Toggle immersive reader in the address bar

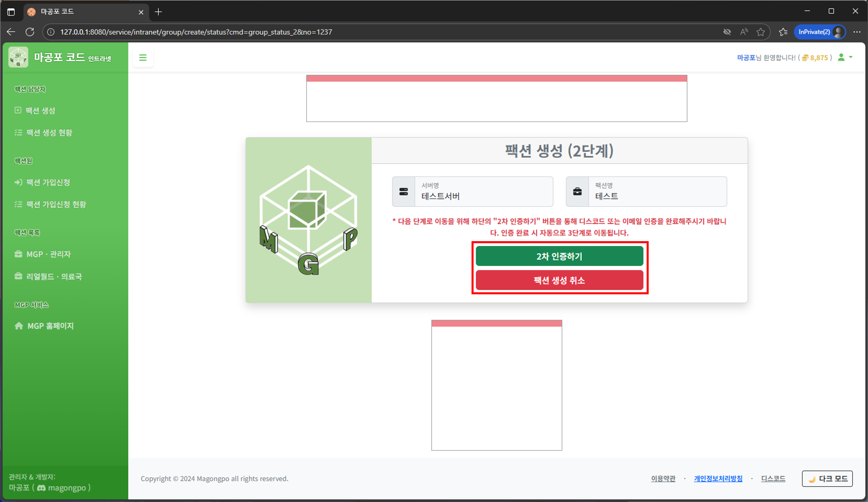tap(744, 32)
